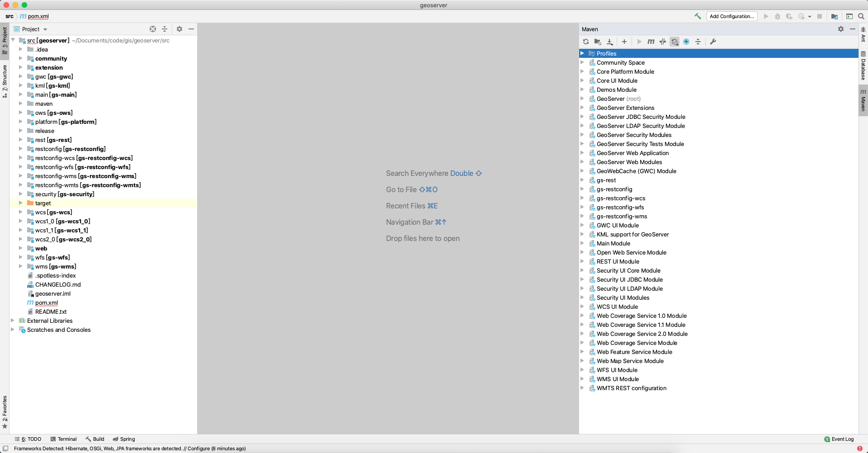Click the Add Configuration button

click(x=731, y=16)
